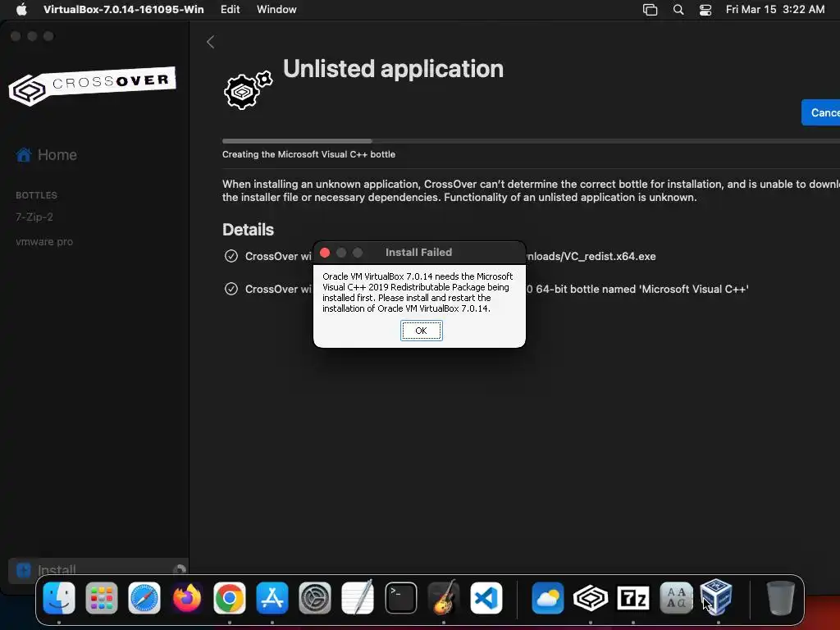The image size is (840, 630).
Task: Click the bottle creation progress bar
Action: (x=531, y=141)
